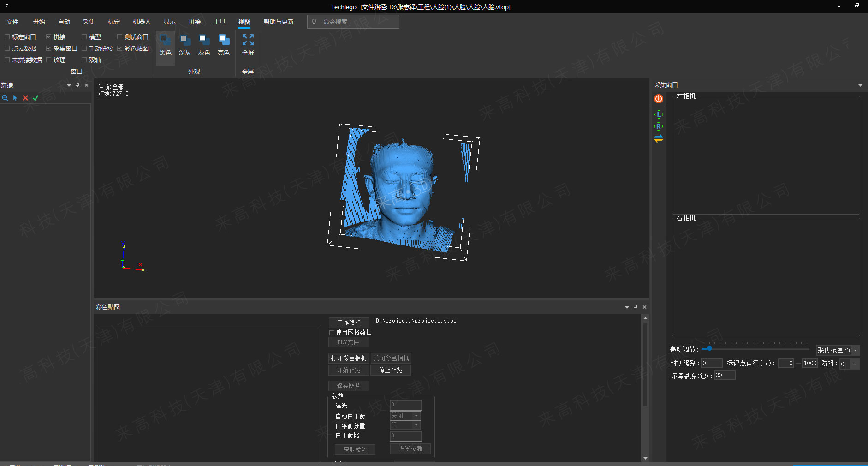Screen dimensions: 868x466
Task: Click the green checkmark in stitching panel
Action: pos(36,98)
